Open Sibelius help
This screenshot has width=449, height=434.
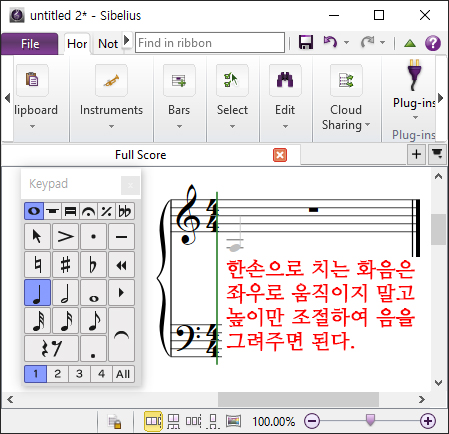coord(433,43)
